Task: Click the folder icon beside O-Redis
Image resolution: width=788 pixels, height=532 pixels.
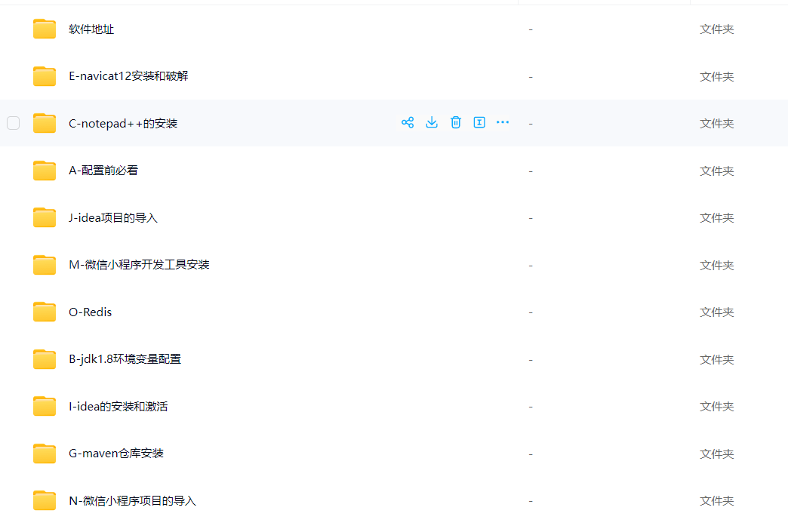Action: (x=44, y=312)
